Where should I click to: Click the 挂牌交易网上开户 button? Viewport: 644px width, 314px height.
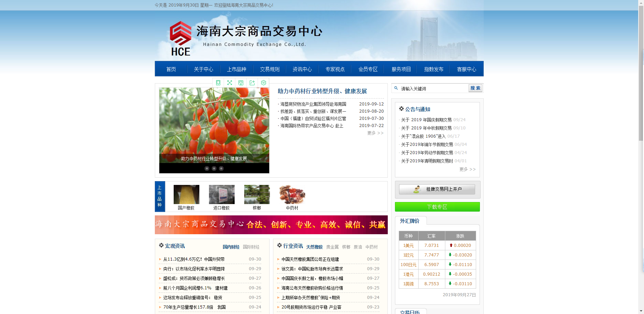[x=437, y=189]
